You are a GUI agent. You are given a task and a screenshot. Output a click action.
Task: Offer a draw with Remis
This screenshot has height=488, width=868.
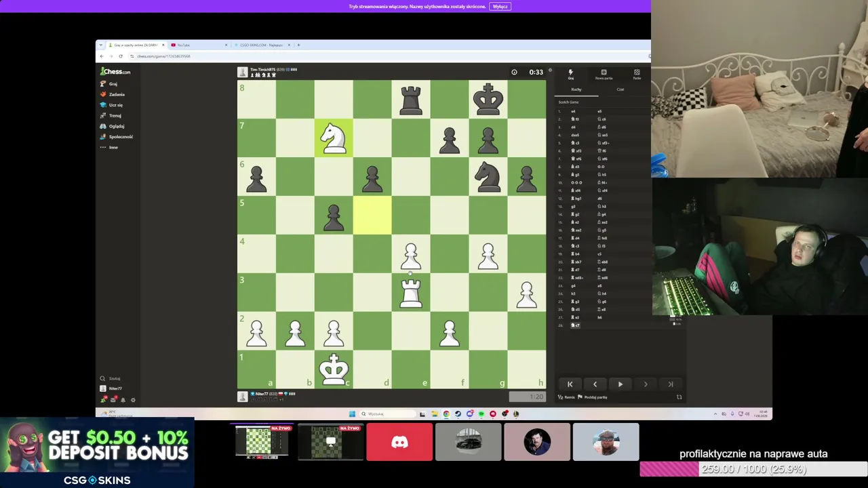[x=566, y=397]
